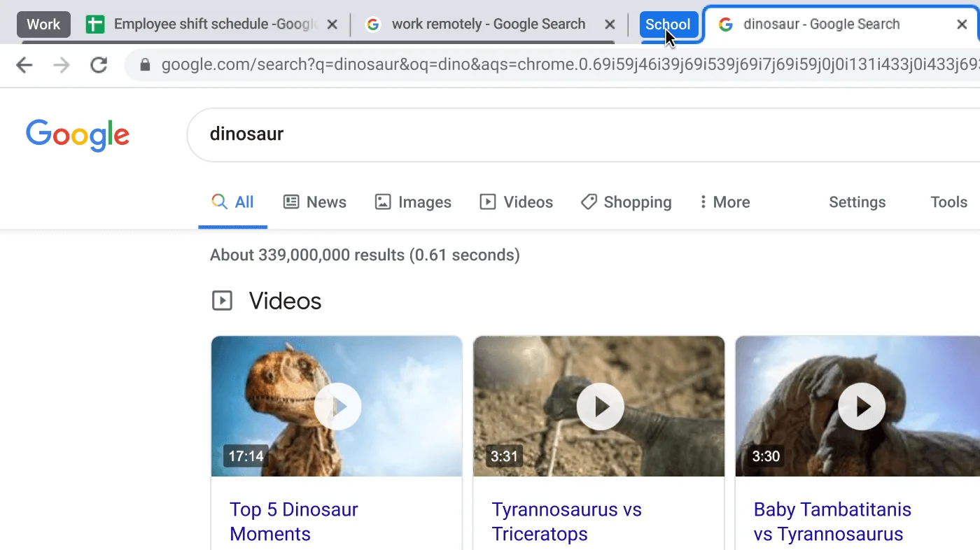Reload the page with refresh icon
Screen dimensions: 980x550
pyautogui.click(x=99, y=66)
